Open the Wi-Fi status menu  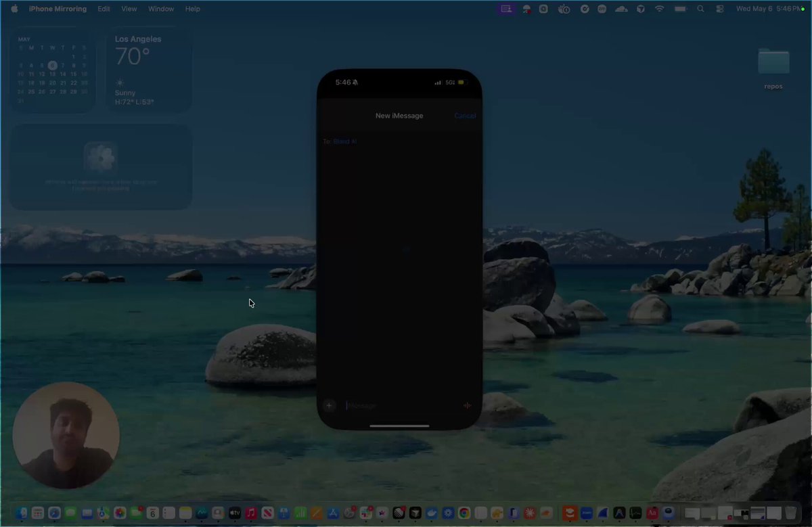(659, 9)
